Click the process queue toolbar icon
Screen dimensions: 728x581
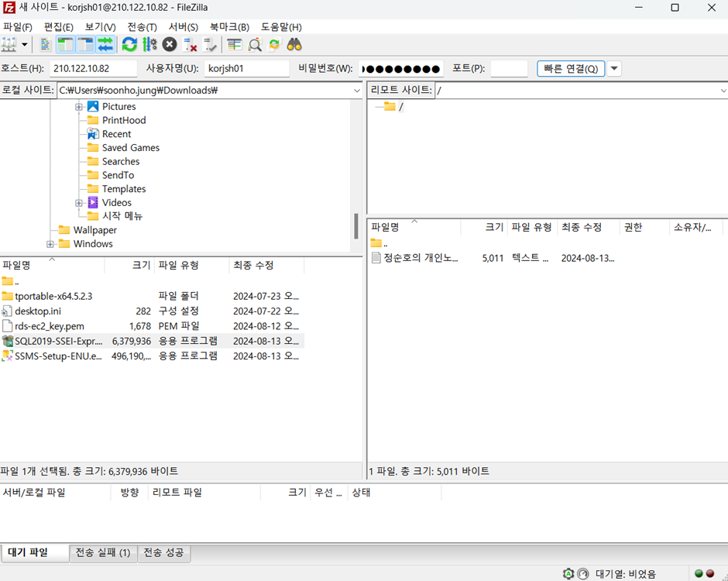pos(149,44)
